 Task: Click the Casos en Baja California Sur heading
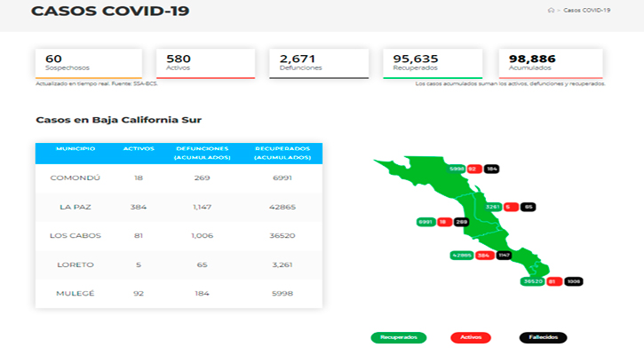point(119,120)
